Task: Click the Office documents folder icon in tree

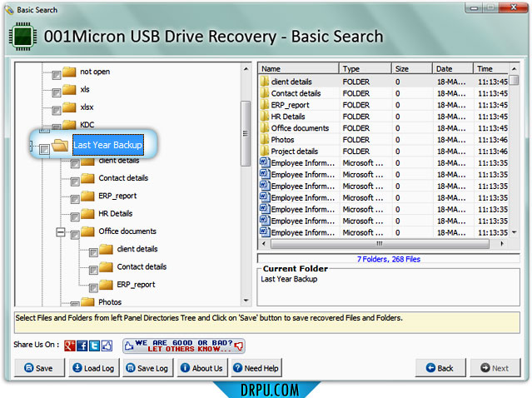Action: point(87,231)
